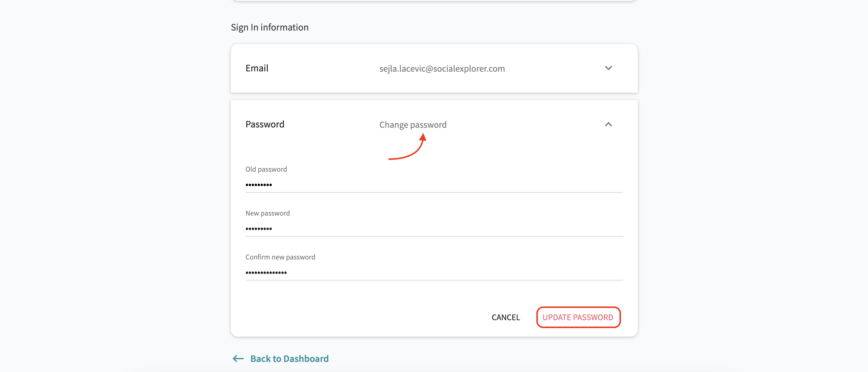This screenshot has height=372, width=868.
Task: Click the Email row label
Action: 257,68
